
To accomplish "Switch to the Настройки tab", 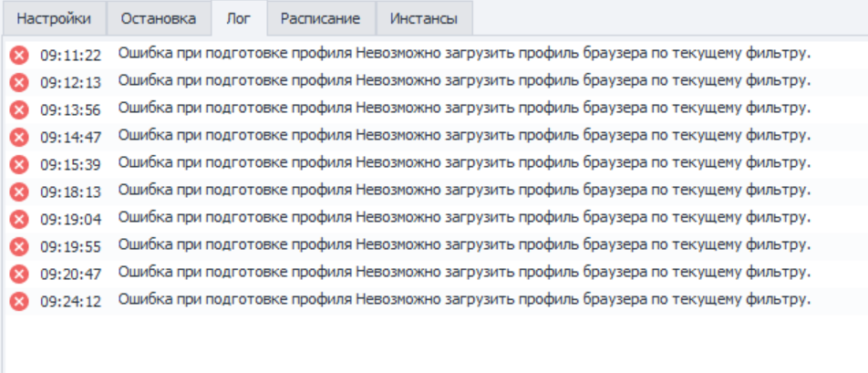I will pyautogui.click(x=54, y=18).
